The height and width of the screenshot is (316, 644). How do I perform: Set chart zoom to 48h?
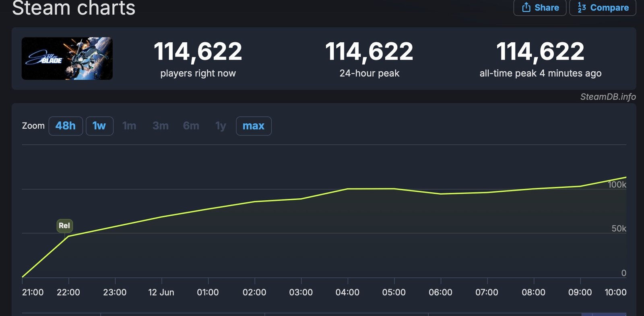tap(66, 126)
